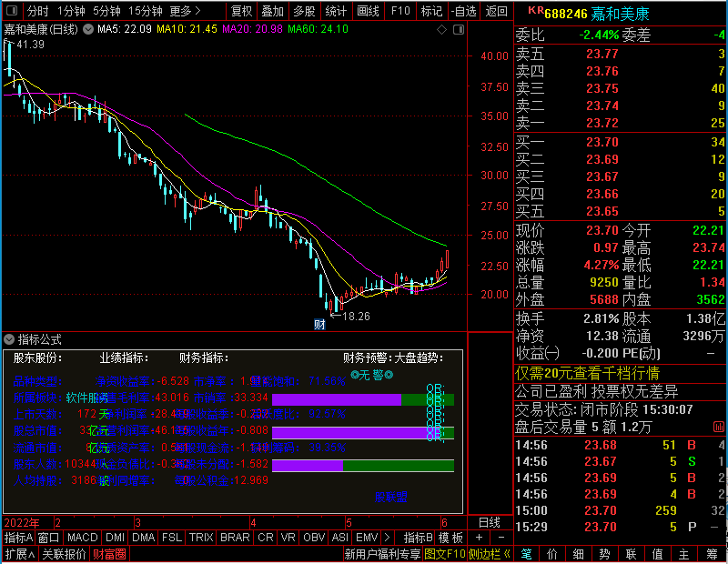The height and width of the screenshot is (564, 728).
Task: Click the 叠加 overlay button
Action: coord(273,11)
